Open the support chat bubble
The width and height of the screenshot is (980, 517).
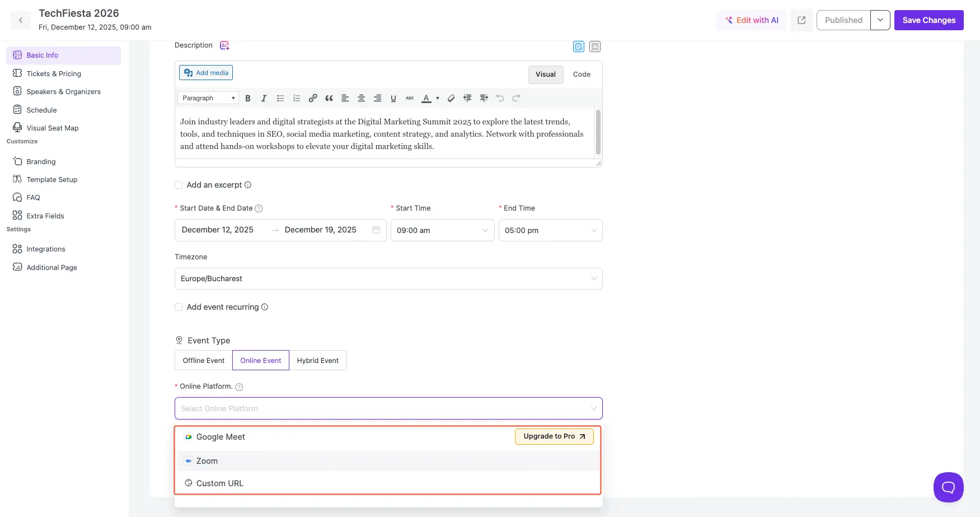[x=948, y=487]
